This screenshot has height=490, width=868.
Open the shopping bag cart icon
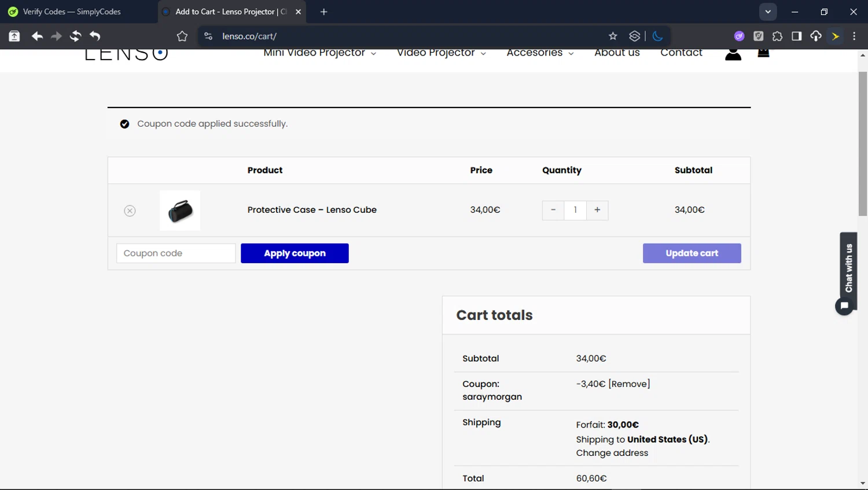click(763, 53)
